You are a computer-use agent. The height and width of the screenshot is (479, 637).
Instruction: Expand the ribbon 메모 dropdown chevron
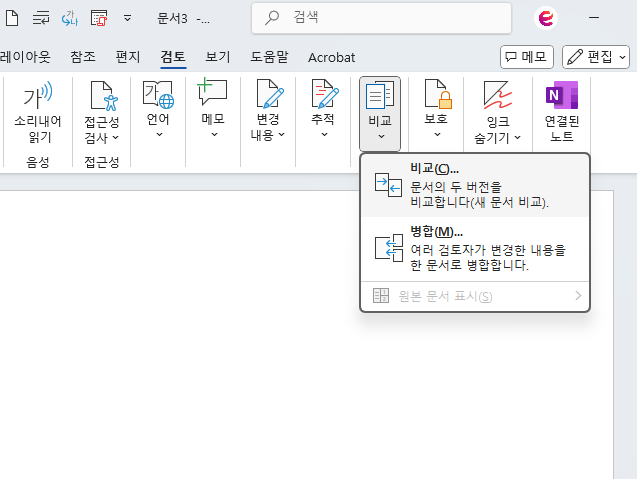[214, 134]
